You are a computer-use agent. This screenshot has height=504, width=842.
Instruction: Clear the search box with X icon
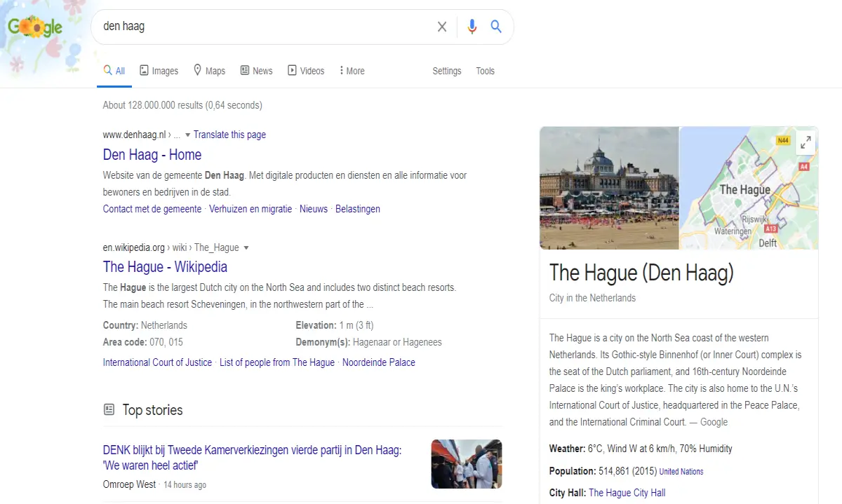pyautogui.click(x=442, y=27)
